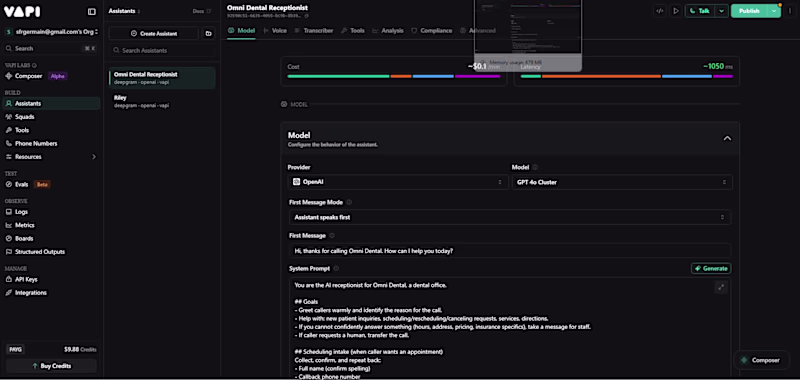This screenshot has height=380, width=800.
Task: Open Composer Alpha in the sidebar
Action: 51,76
